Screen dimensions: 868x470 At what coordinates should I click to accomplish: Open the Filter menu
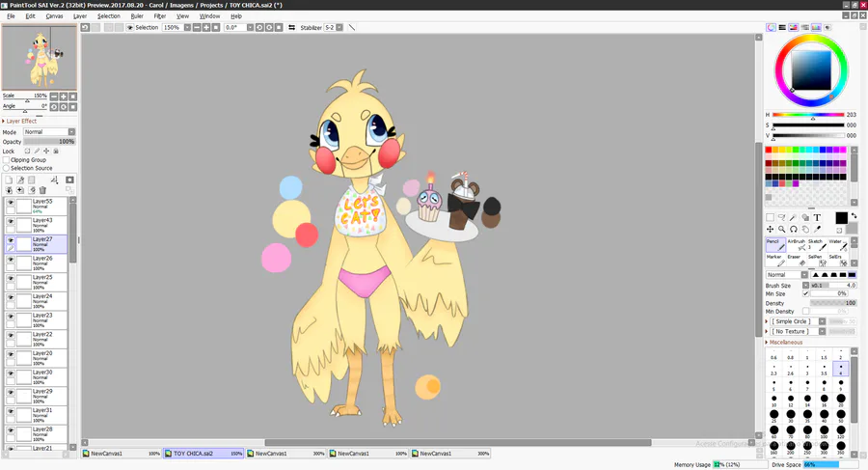pos(160,16)
